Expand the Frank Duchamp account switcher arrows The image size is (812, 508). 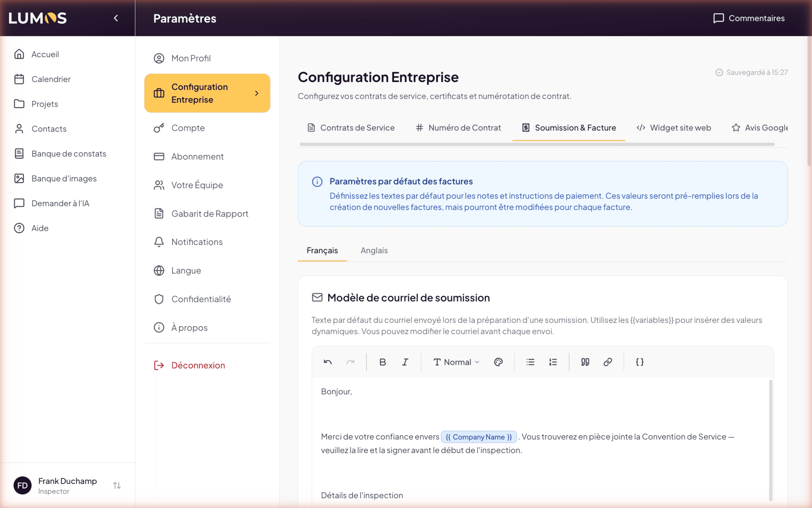[117, 485]
